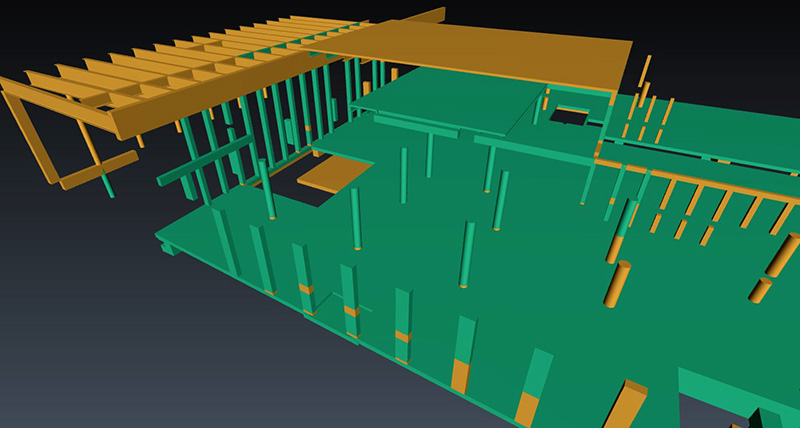800x428 pixels.
Task: Select green column stub under left orange beam
Action: tap(107, 186)
